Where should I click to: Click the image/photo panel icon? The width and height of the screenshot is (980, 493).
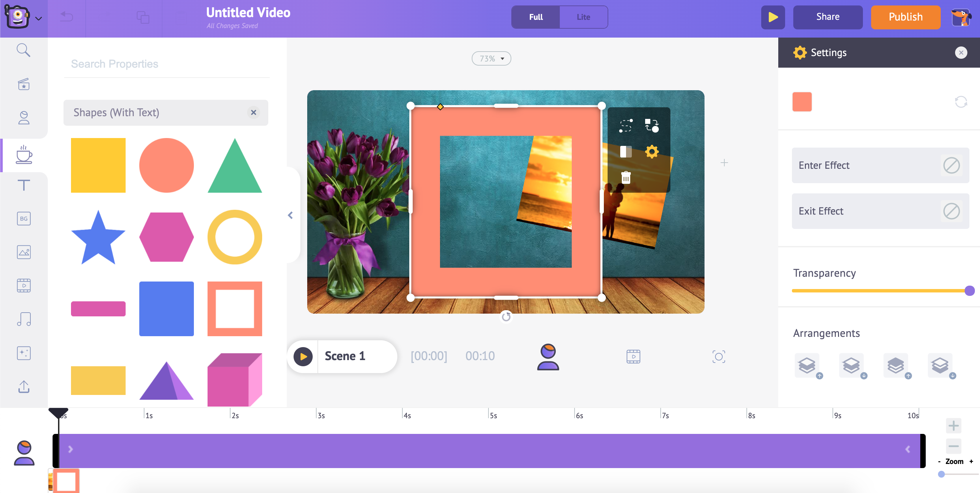coord(23,253)
